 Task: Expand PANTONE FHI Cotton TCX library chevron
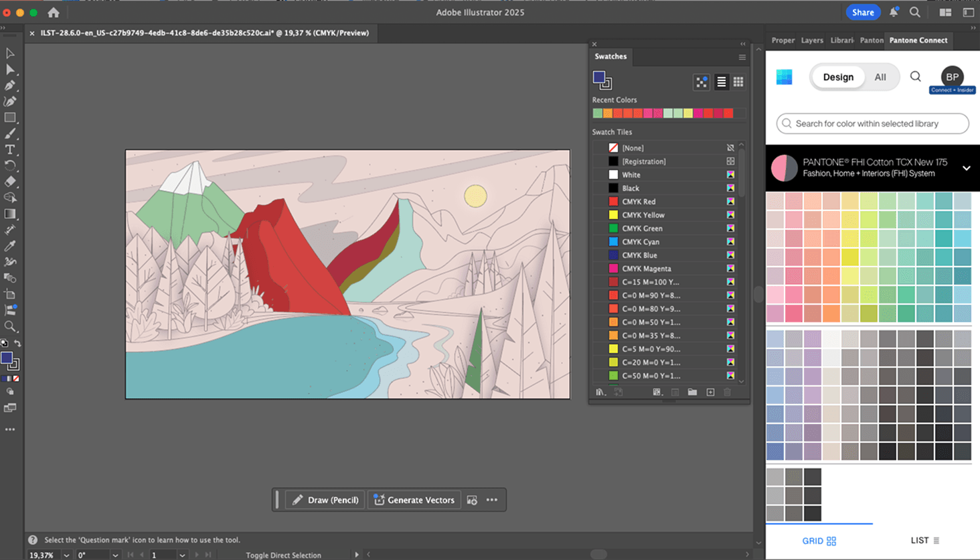(x=967, y=168)
